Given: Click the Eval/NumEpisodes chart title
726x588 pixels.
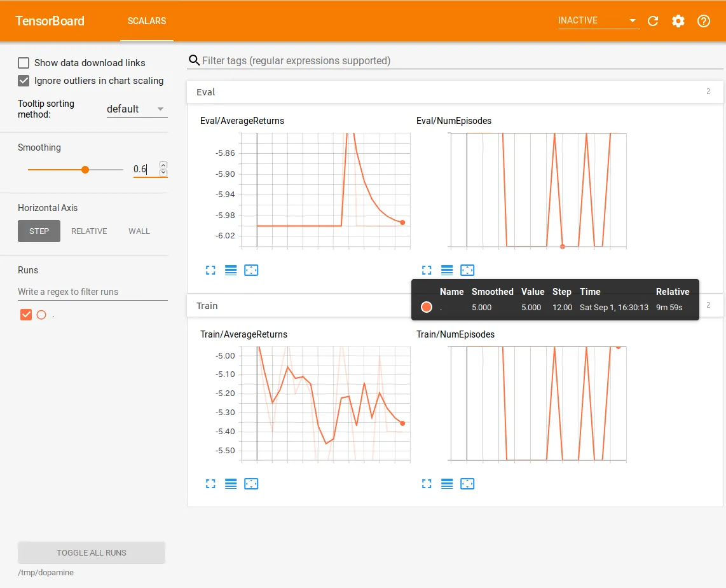Looking at the screenshot, I should click(454, 121).
